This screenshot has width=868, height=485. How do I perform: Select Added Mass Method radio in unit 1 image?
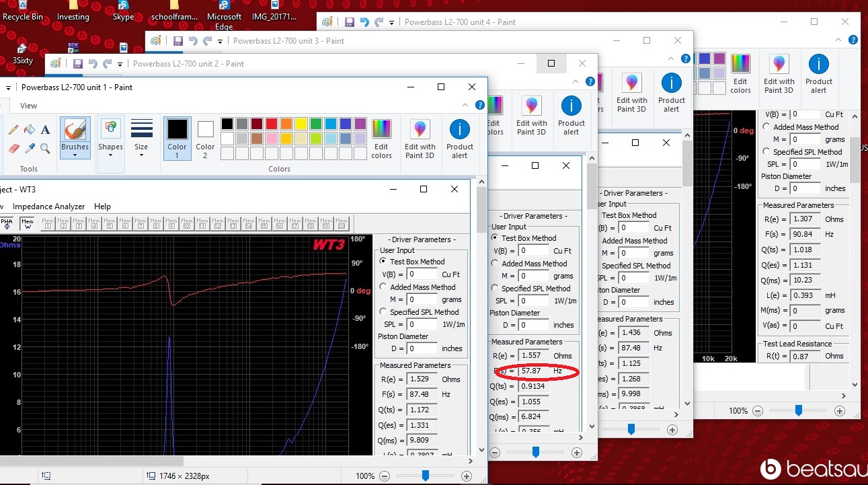pos(383,287)
